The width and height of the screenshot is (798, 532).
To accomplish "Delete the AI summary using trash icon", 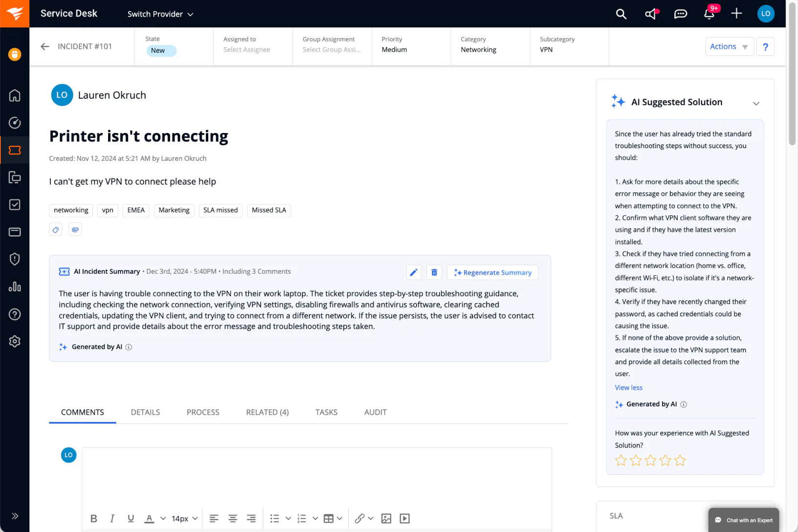I will pyautogui.click(x=434, y=272).
